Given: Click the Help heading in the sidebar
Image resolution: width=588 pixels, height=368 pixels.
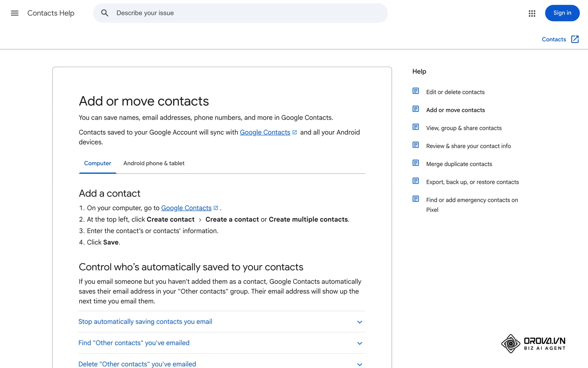Looking at the screenshot, I should 419,71.
